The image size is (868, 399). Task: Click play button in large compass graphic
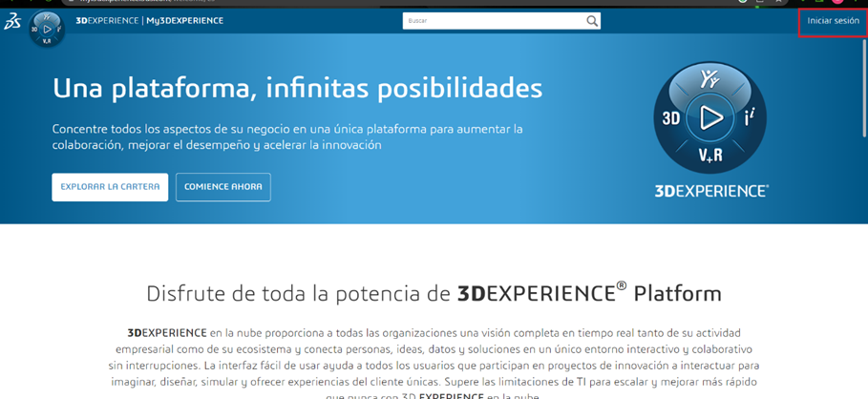pyautogui.click(x=710, y=117)
